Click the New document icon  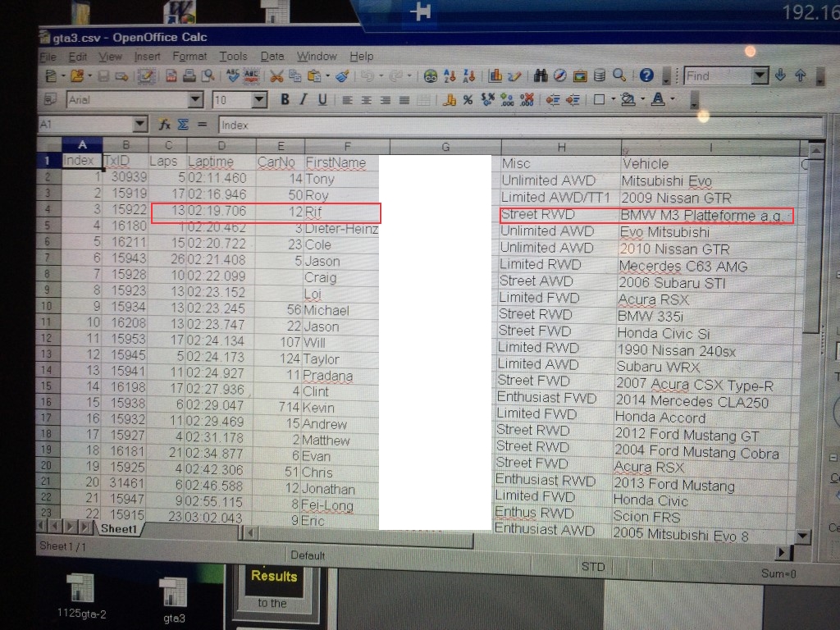coord(51,76)
